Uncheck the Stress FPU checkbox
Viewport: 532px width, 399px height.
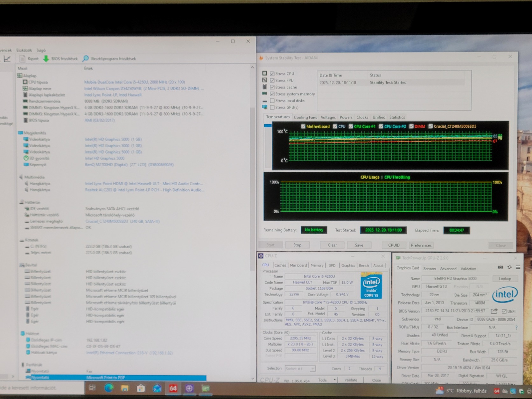pos(272,80)
